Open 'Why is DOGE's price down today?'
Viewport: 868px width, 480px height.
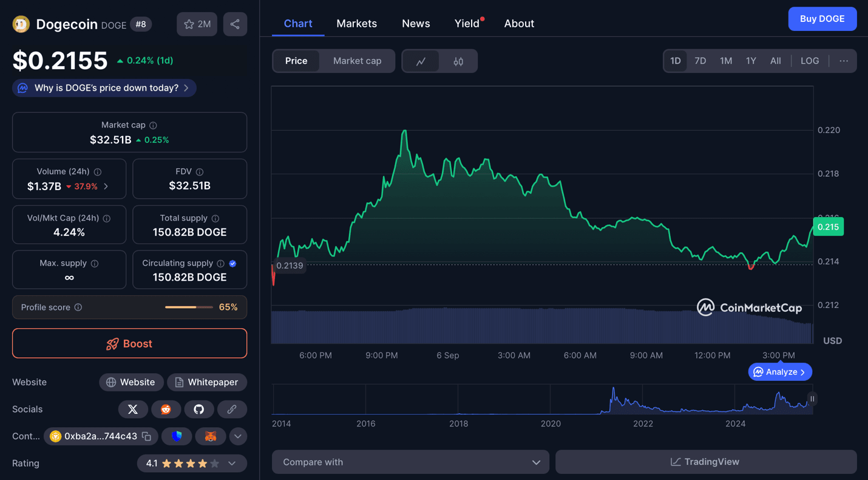pyautogui.click(x=104, y=88)
